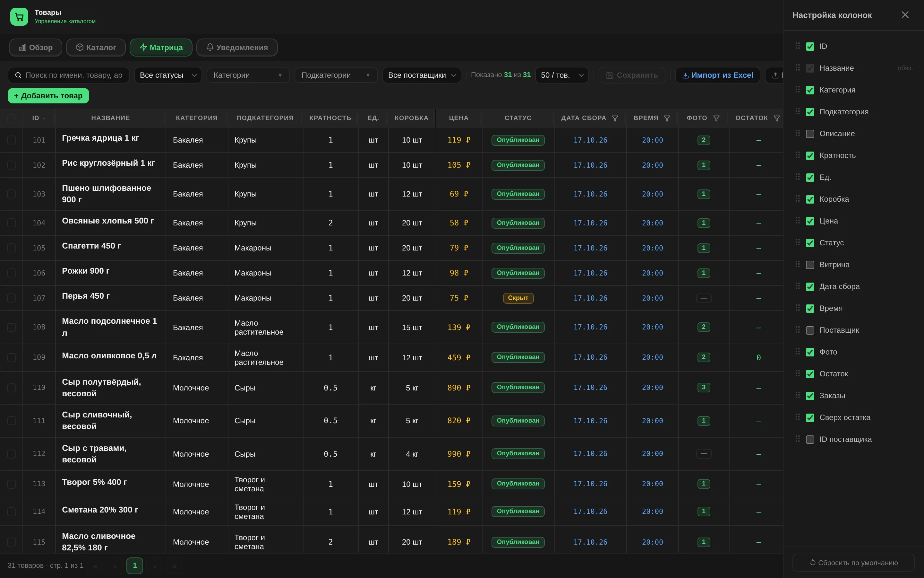
Task: Click the search magnifier icon
Action: tap(18, 75)
